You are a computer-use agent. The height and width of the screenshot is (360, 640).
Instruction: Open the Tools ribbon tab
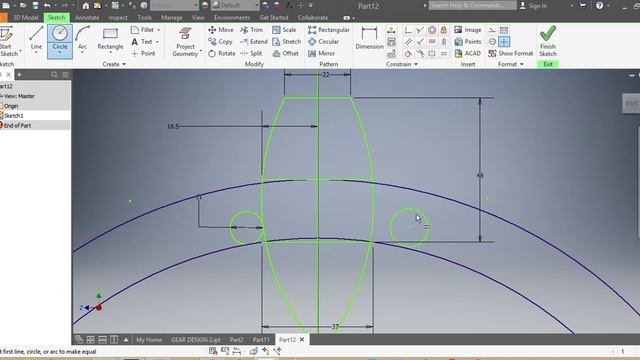[x=144, y=18]
